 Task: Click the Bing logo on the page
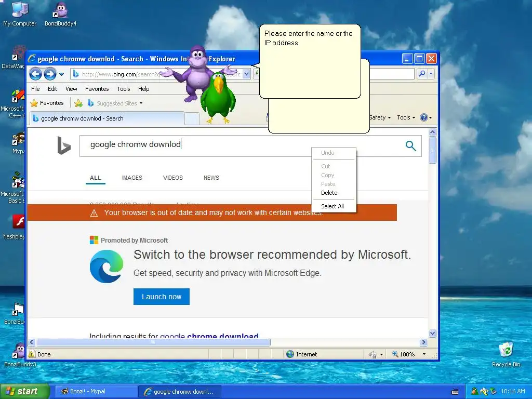pos(64,145)
